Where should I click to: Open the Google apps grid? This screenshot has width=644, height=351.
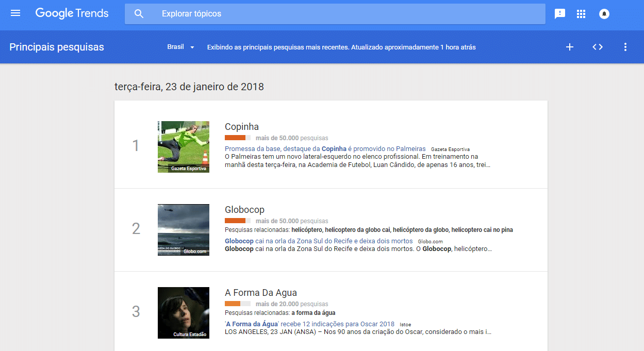tap(581, 14)
